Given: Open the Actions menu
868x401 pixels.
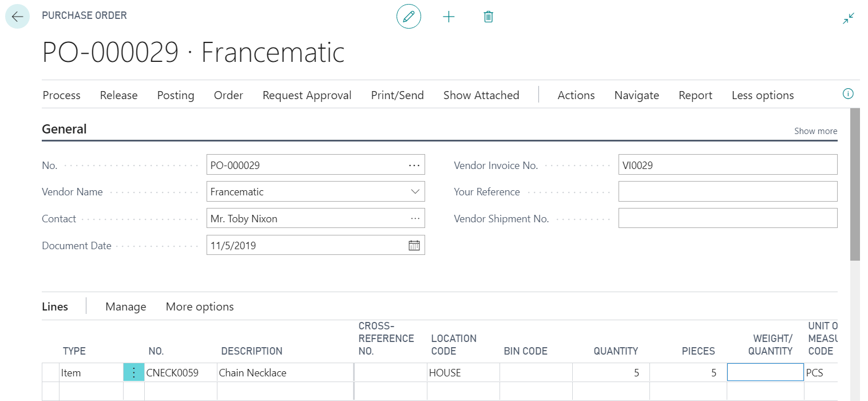Looking at the screenshot, I should (x=576, y=95).
